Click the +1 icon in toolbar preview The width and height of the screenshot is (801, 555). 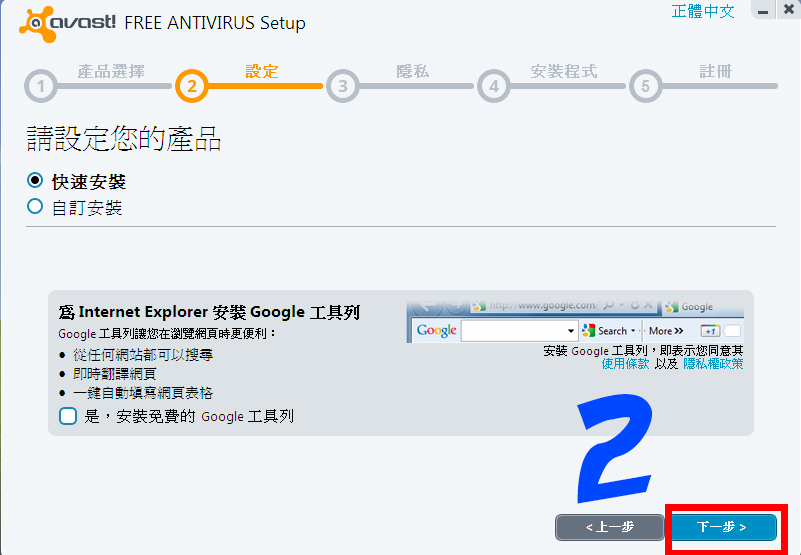point(710,331)
